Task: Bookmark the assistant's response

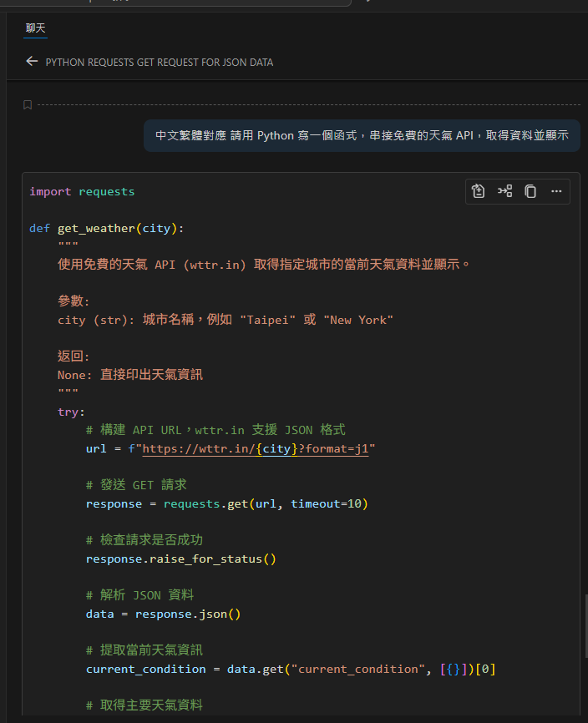Action: (27, 104)
